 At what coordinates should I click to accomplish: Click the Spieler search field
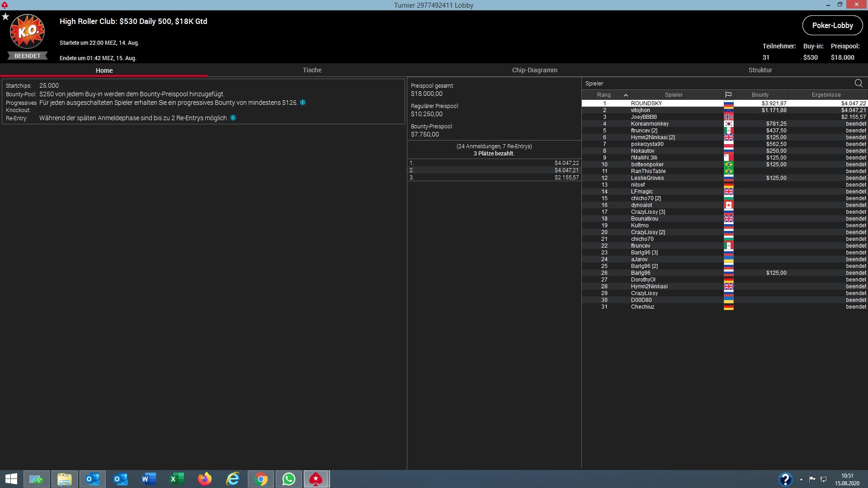[x=714, y=84]
